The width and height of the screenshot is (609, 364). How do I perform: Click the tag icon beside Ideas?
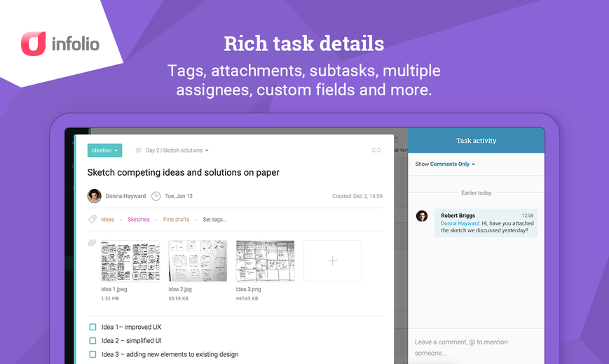pyautogui.click(x=92, y=219)
